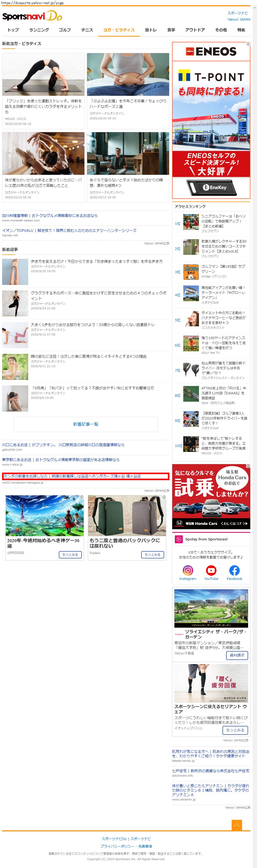Click the ENEOS T-POINT banner ad
Viewport: 257px width, 868px height.
click(x=211, y=120)
